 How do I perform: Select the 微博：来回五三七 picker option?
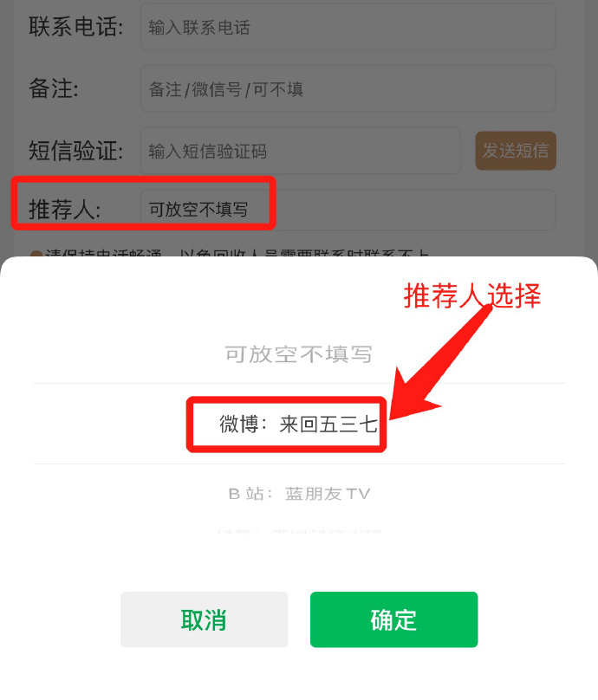tap(298, 425)
